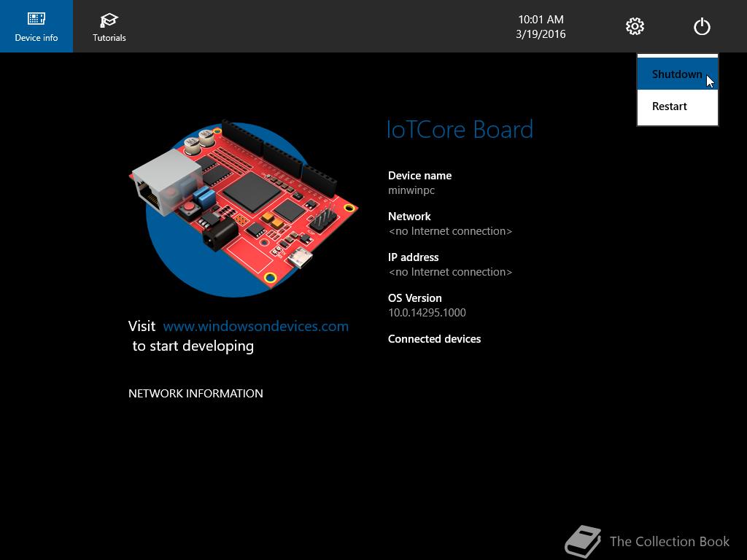Click the OS version 10.0.14295.1000 text

click(427, 312)
